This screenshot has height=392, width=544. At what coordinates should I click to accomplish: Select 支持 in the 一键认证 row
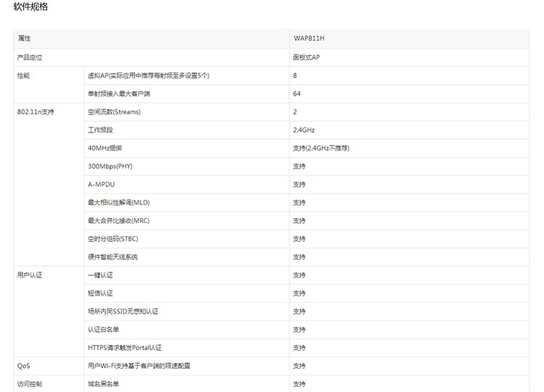pos(409,275)
